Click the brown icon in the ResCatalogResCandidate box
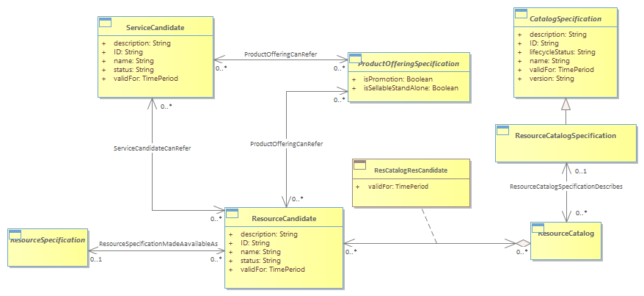The width and height of the screenshot is (644, 296). pyautogui.click(x=360, y=165)
